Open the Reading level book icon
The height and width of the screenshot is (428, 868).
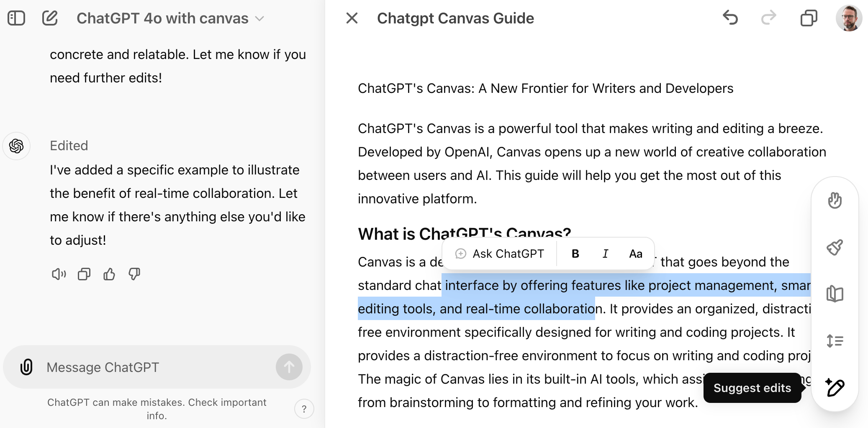click(x=835, y=294)
